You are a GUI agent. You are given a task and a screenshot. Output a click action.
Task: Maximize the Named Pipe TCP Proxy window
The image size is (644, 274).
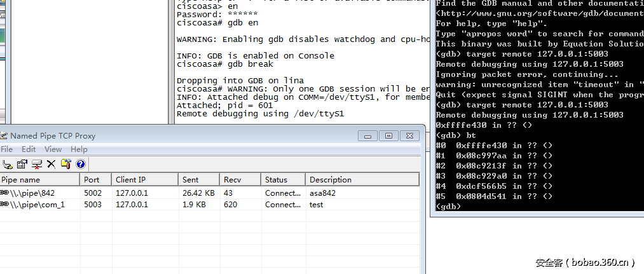(388, 135)
